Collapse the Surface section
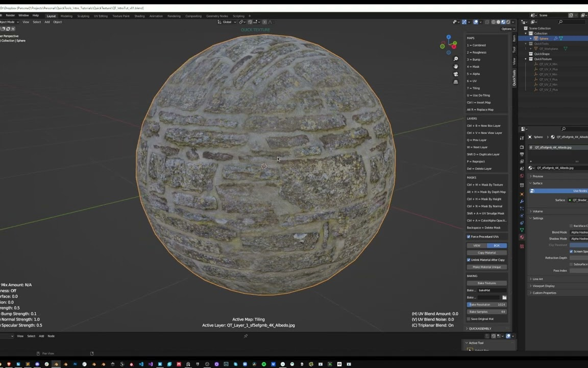Image resolution: width=588 pixels, height=368 pixels. pyautogui.click(x=537, y=183)
